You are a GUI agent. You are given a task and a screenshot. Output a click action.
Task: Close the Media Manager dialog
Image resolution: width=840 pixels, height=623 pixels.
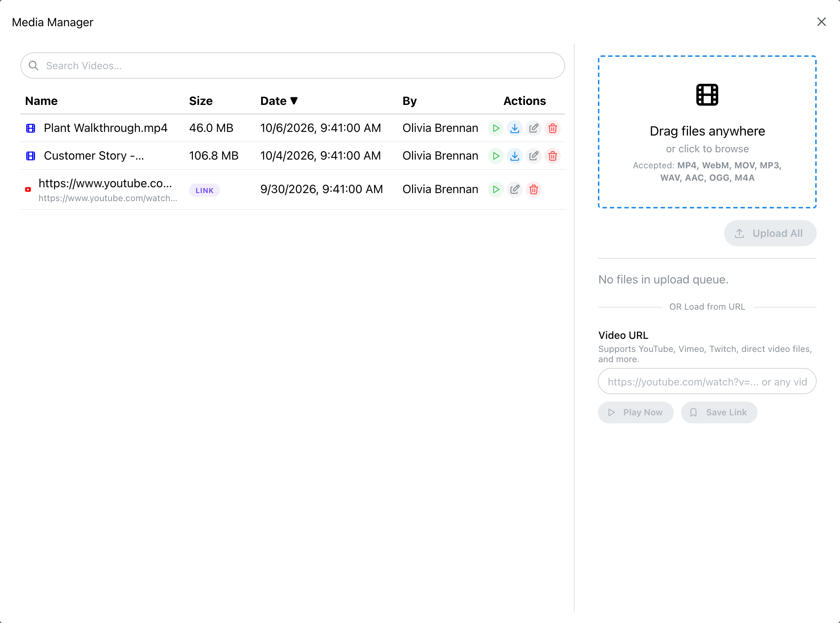tap(821, 22)
